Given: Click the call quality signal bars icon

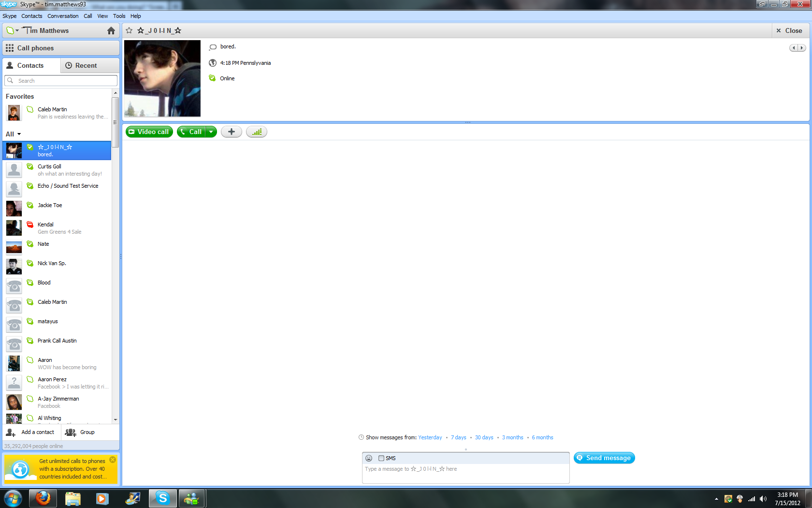Looking at the screenshot, I should [x=257, y=132].
